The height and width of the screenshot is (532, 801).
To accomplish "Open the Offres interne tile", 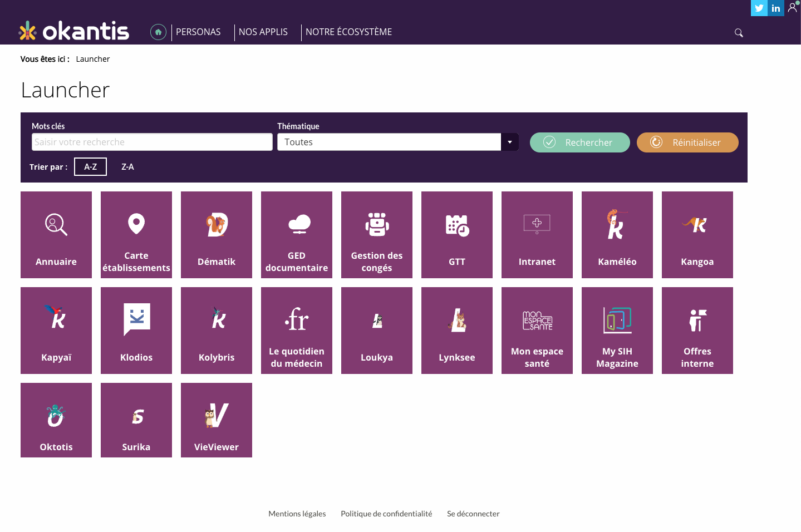I will tap(697, 331).
